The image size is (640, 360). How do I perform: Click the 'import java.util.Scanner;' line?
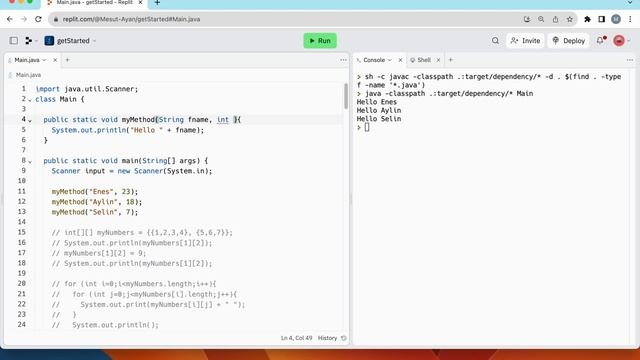(x=87, y=89)
